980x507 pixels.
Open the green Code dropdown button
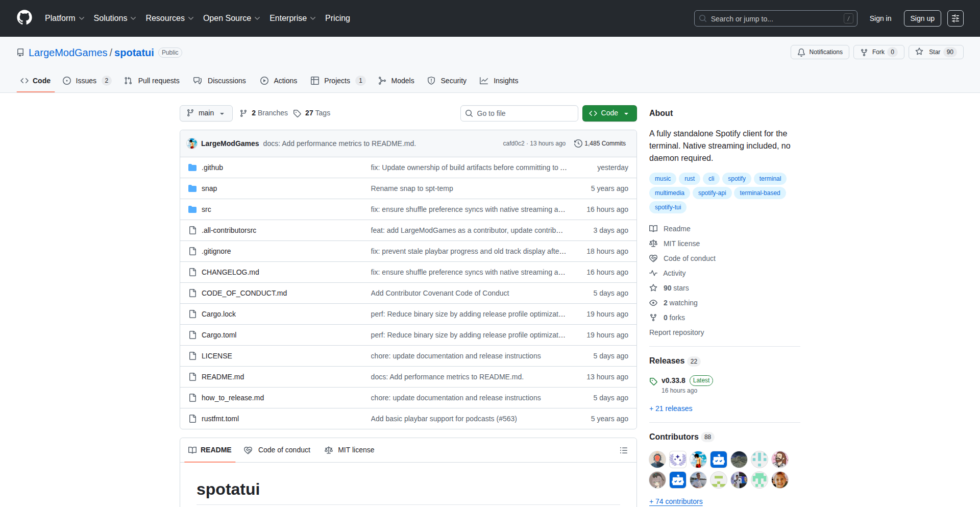point(609,113)
